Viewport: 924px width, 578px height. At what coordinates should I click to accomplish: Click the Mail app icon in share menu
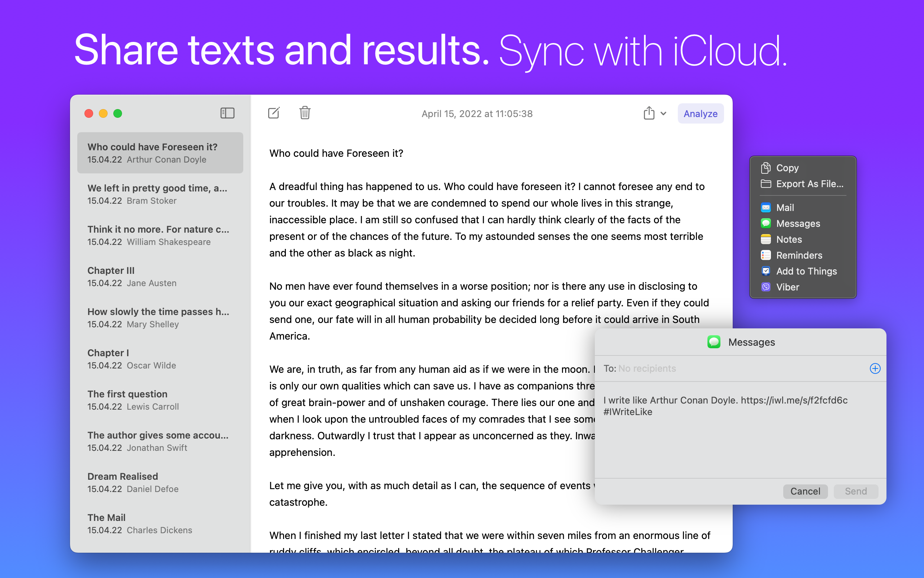(x=766, y=208)
